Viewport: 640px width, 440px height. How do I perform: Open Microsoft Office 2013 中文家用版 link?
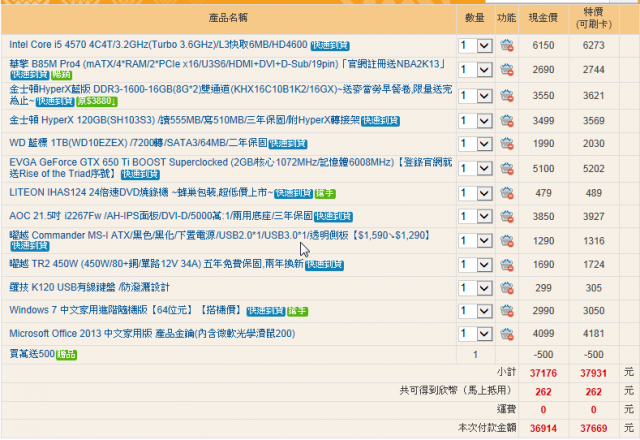pos(152,333)
